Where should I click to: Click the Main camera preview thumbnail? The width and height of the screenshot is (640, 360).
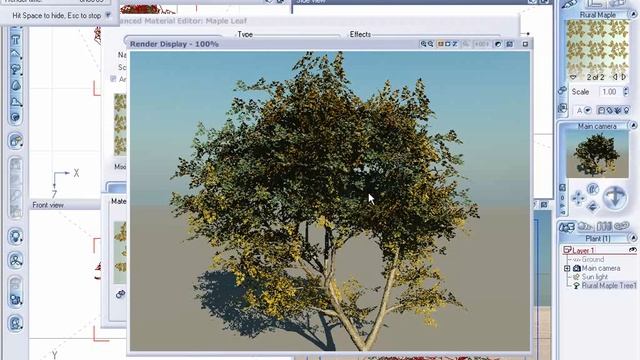(597, 154)
